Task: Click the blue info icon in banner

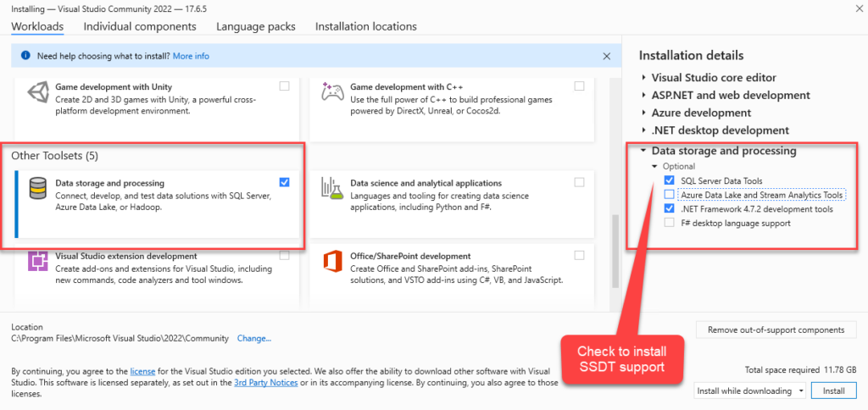Action: 25,56
